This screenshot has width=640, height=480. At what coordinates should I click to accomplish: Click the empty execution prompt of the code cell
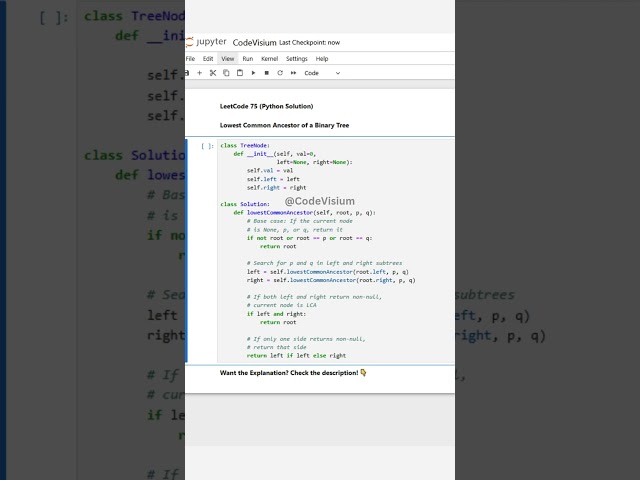coord(207,146)
